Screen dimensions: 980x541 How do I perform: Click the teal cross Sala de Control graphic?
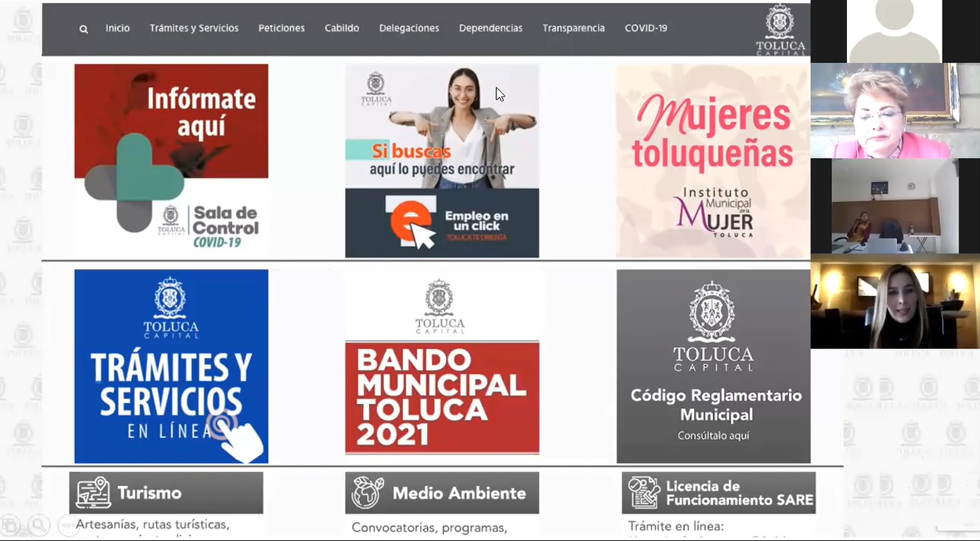tap(134, 183)
